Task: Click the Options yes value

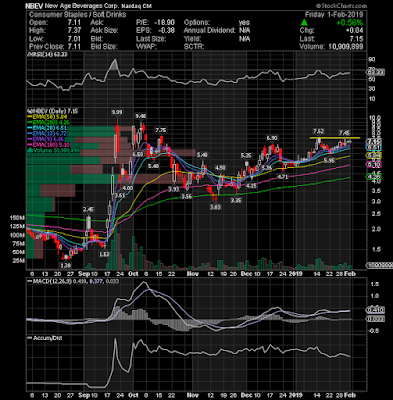Action: point(244,23)
